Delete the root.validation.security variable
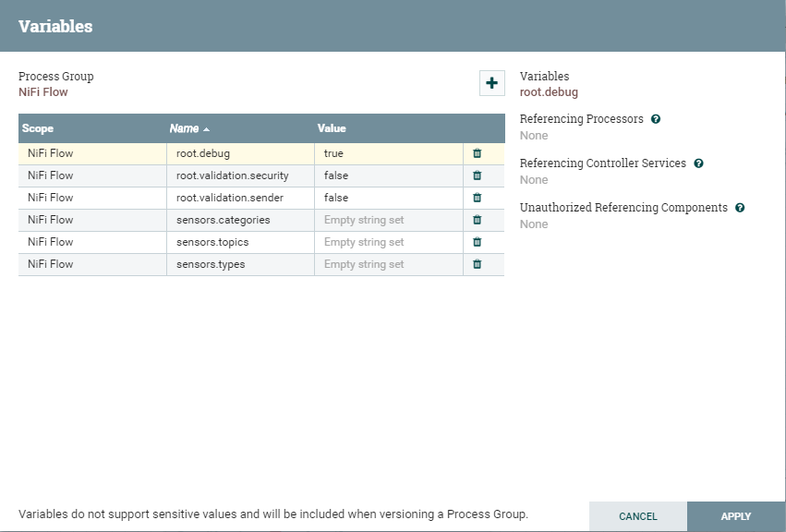 tap(478, 175)
